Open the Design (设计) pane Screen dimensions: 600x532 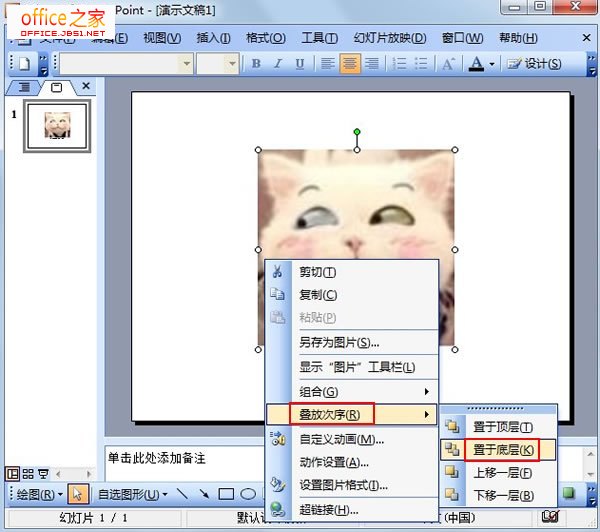534,64
